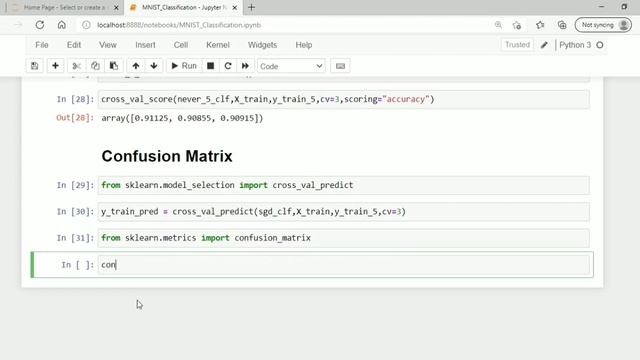Cut selected cells with the scissors icon
The height and width of the screenshot is (360, 640).
(76, 66)
